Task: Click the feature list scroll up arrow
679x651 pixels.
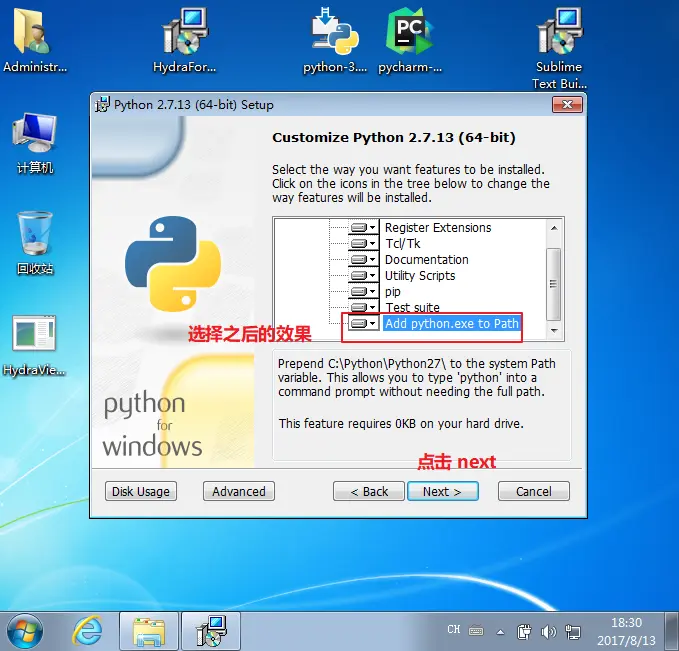Action: point(554,228)
